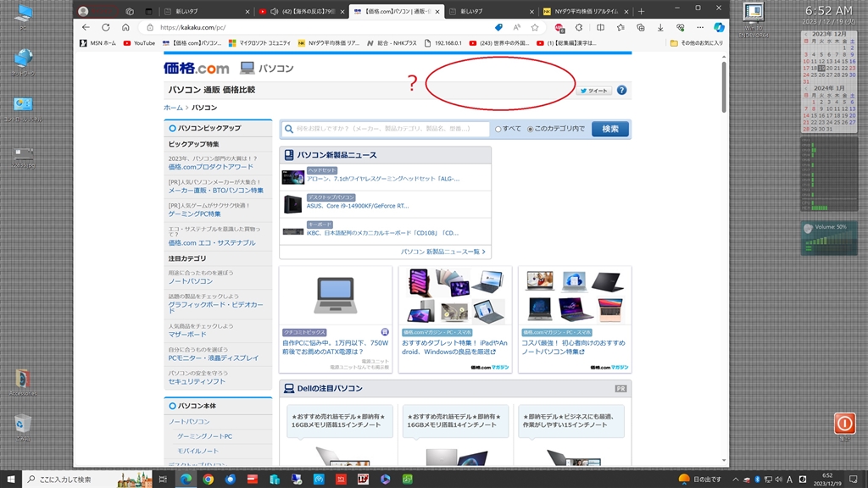
Task: Show hidden system tray icons
Action: pos(735,480)
